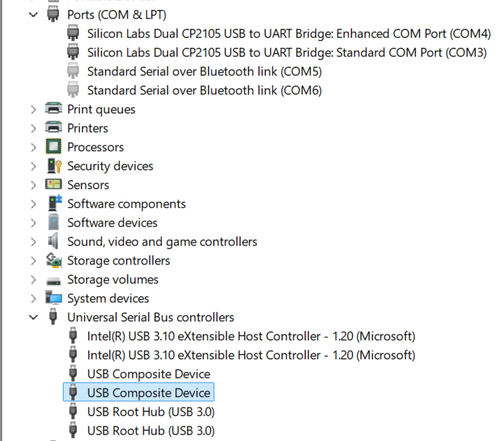504x441 pixels.
Task: Click the System devices monitor icon
Action: click(x=53, y=298)
